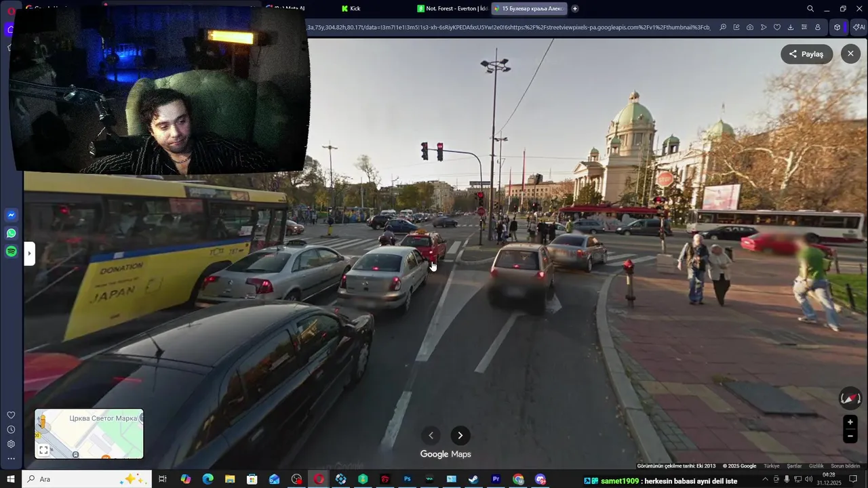868x488 pixels.
Task: Take a snapshot with camera icon
Action: (750, 27)
